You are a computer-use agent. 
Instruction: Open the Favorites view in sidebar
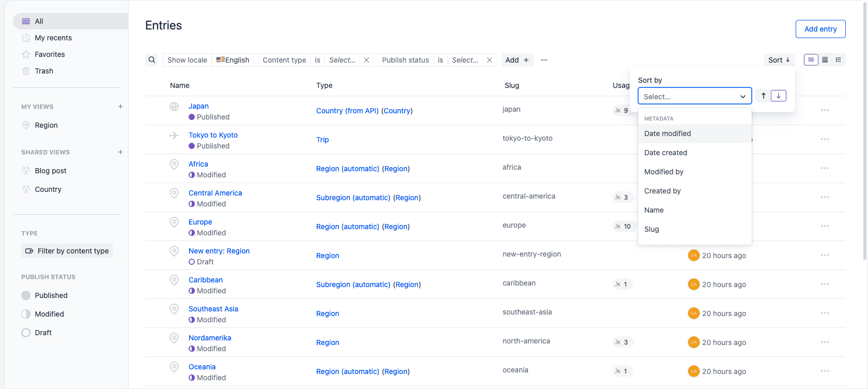50,54
